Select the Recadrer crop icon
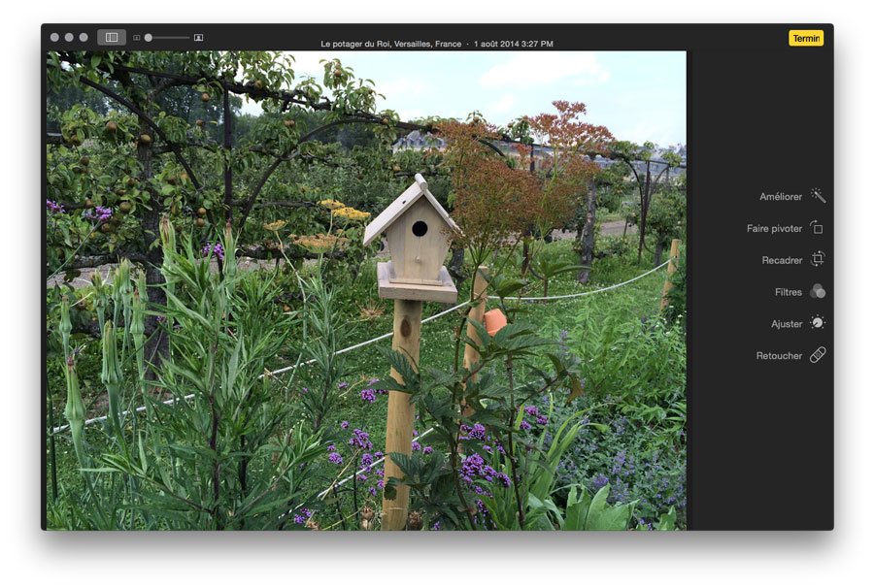Image resolution: width=874 pixels, height=588 pixels. (818, 259)
